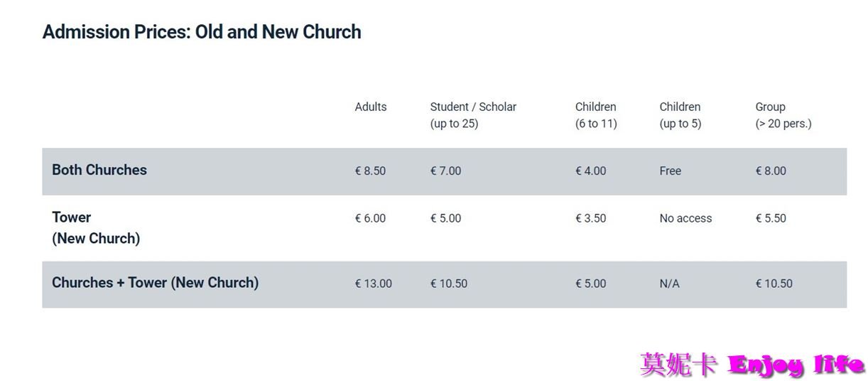Click the Free children entry
The height and width of the screenshot is (381, 868).
click(x=670, y=171)
